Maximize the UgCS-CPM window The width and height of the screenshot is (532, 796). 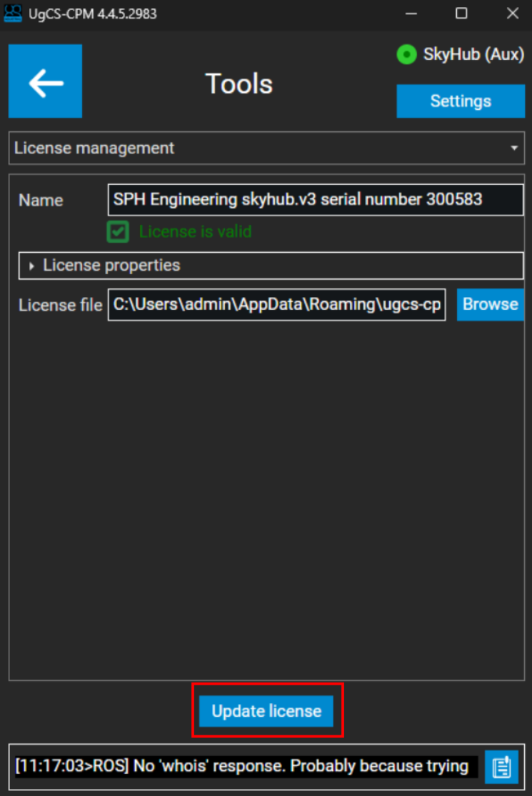point(461,14)
